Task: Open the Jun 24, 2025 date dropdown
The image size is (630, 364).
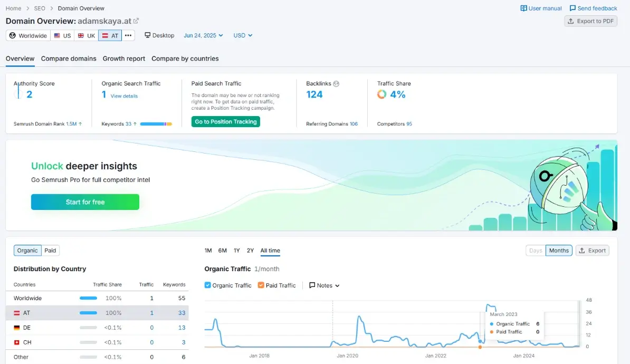Action: 203,35
